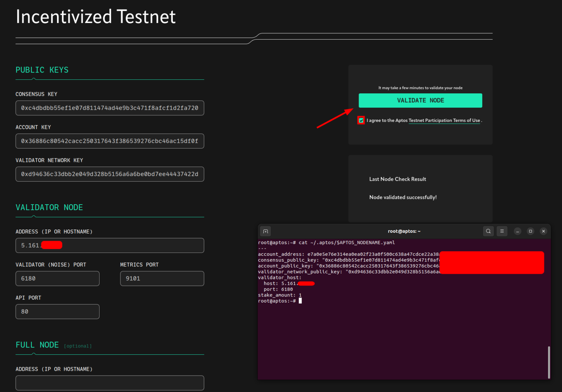This screenshot has height=392, width=562.
Task: Click the 'port: 6180' terminal line
Action: [x=278, y=289]
